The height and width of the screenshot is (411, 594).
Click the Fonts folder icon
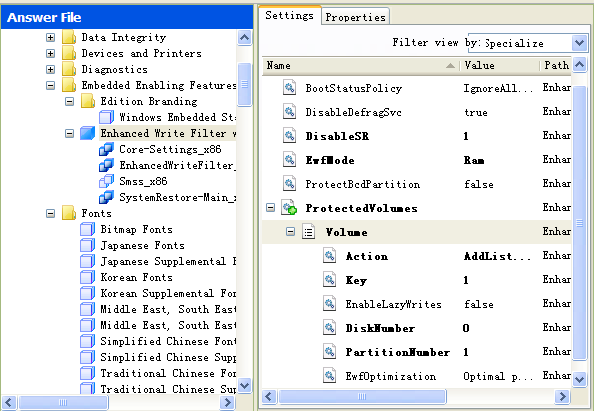tap(69, 213)
